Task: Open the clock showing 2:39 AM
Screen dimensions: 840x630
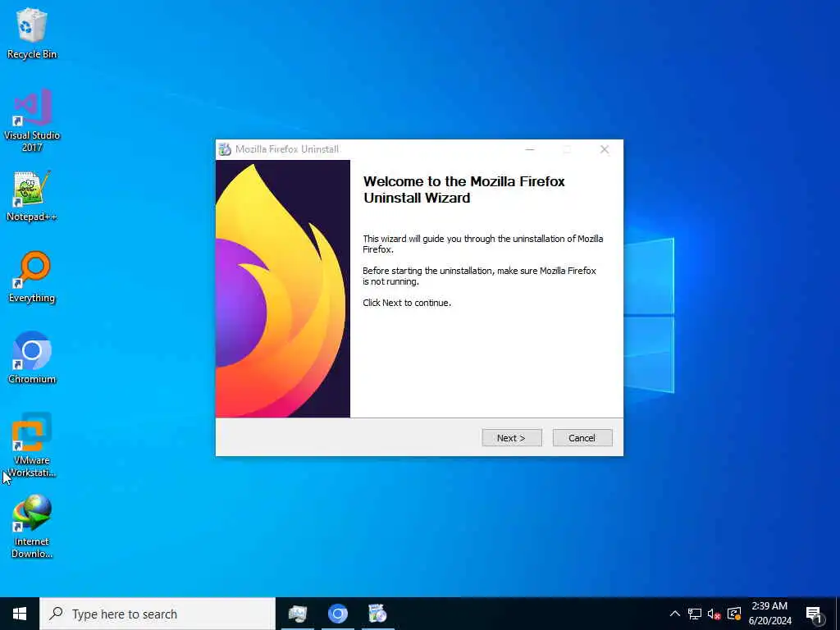Action: pyautogui.click(x=769, y=614)
